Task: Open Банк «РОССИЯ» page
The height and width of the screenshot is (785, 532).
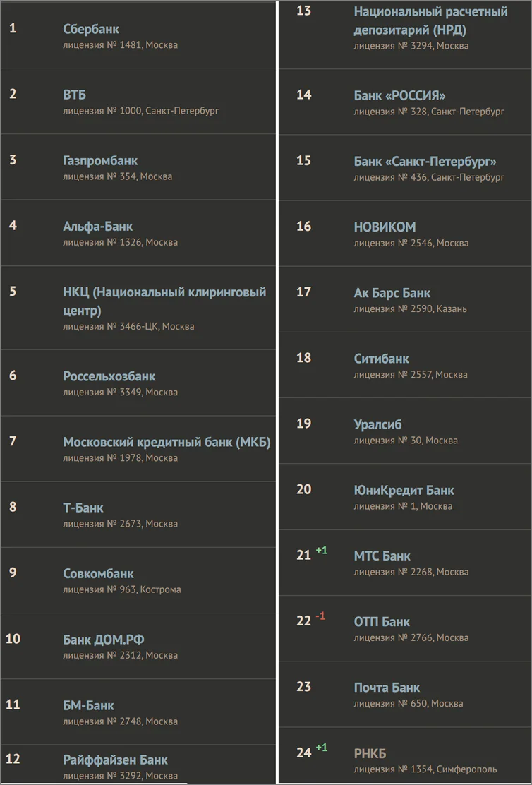Action: point(399,95)
